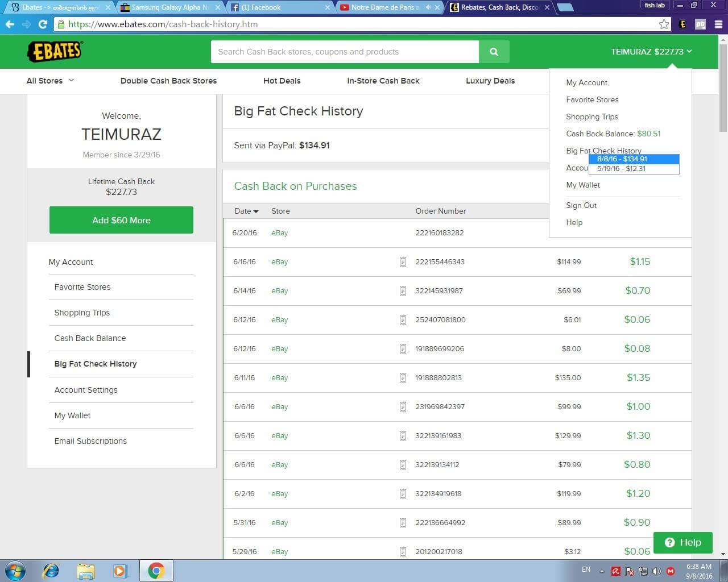Expand the All Stores dropdown
Image resolution: width=728 pixels, height=582 pixels.
[50, 81]
